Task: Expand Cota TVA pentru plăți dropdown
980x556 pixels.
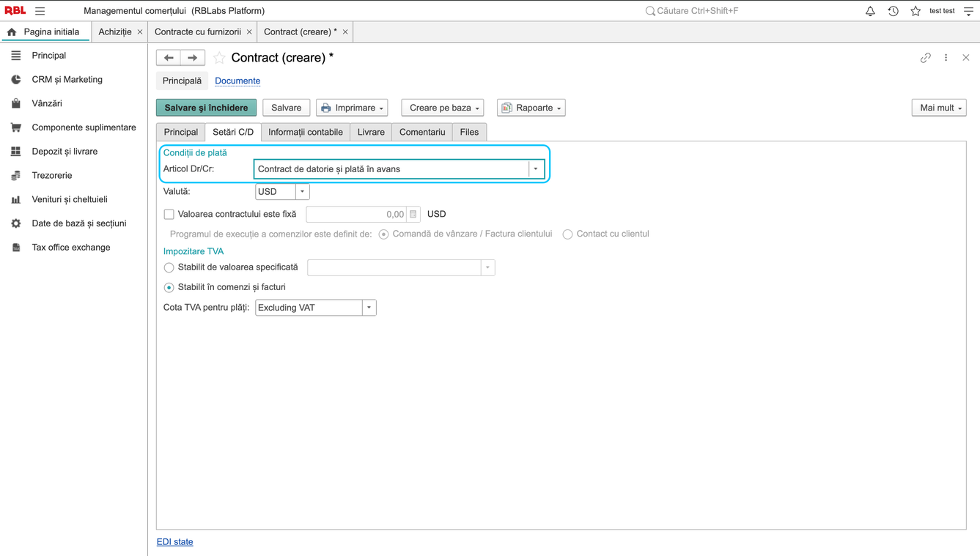Action: tap(369, 308)
